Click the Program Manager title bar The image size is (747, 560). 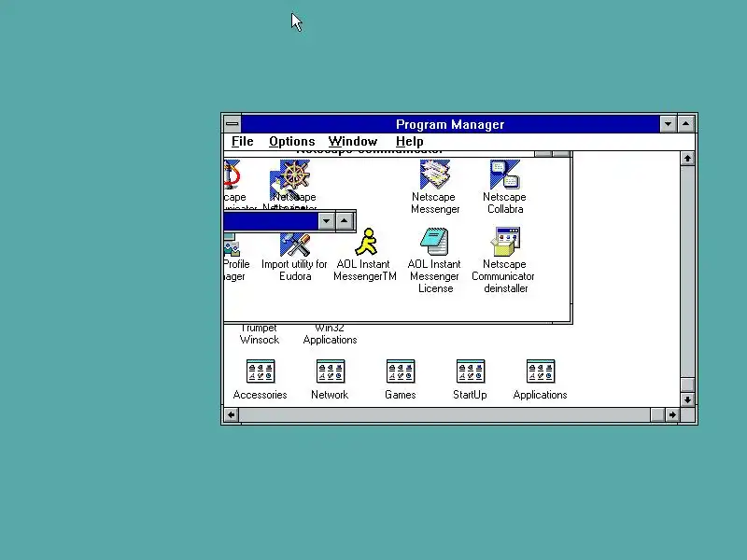(450, 124)
